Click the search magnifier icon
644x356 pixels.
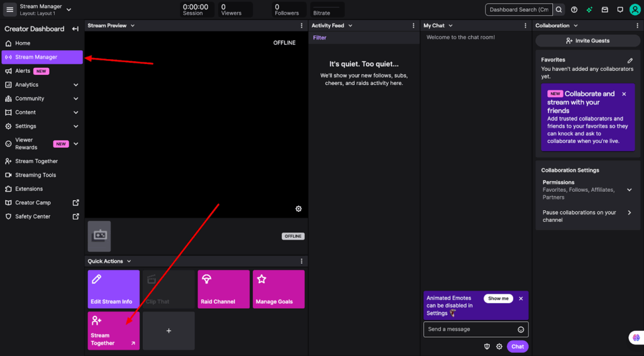point(558,9)
